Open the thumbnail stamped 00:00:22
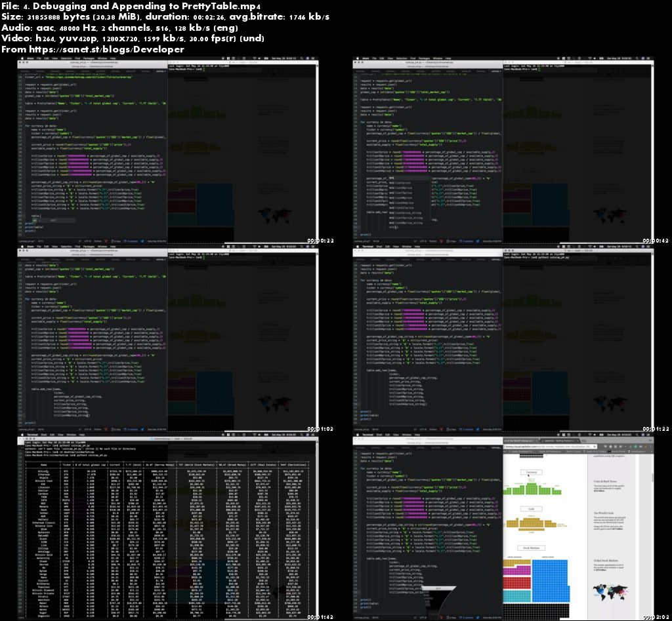This screenshot has width=672, height=621. (x=167, y=150)
